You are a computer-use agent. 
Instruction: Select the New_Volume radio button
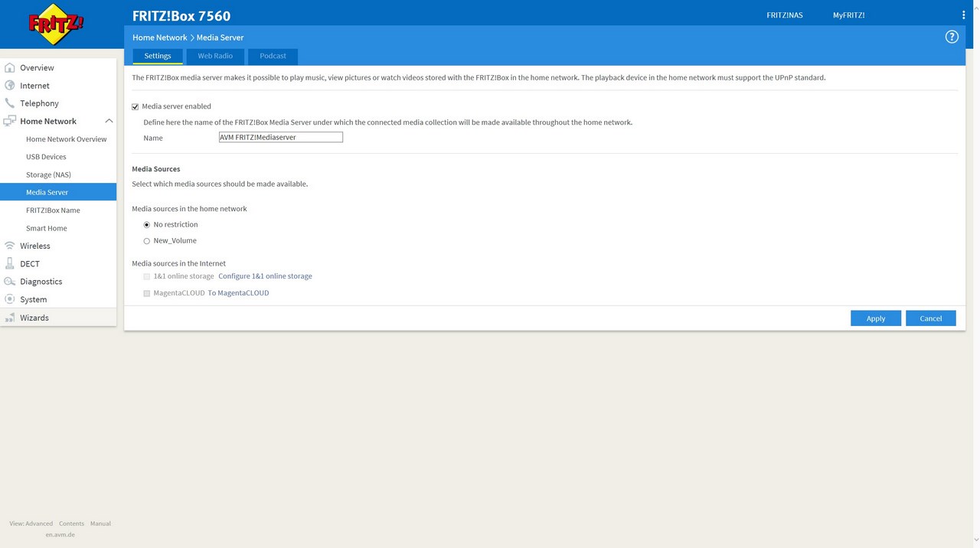[x=147, y=241]
